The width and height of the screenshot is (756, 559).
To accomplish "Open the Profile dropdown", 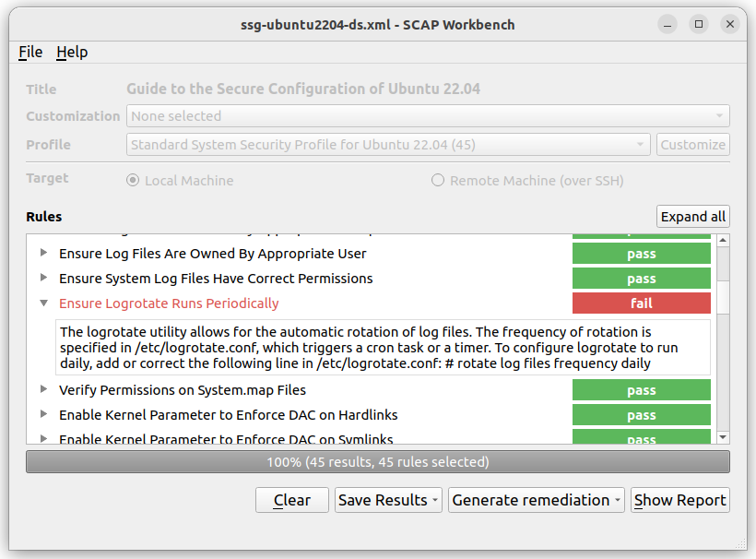I will coord(388,145).
